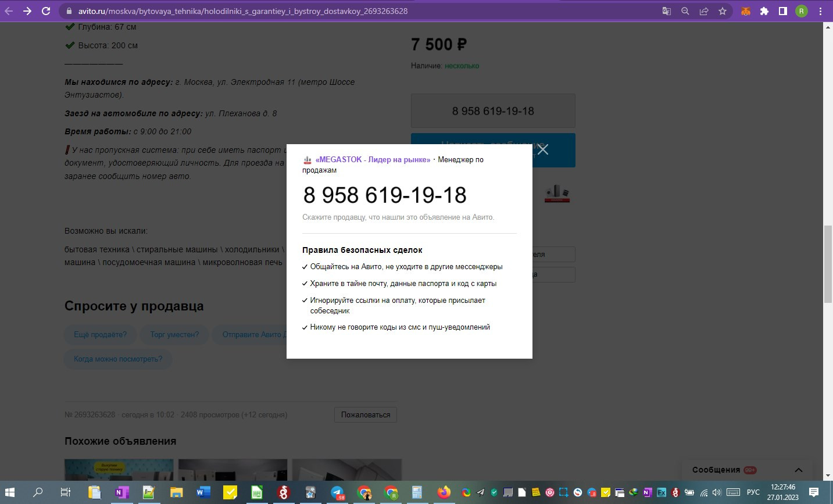Image resolution: width=833 pixels, height=504 pixels.
Task: Open Firefox from the taskbar
Action: tap(444, 493)
